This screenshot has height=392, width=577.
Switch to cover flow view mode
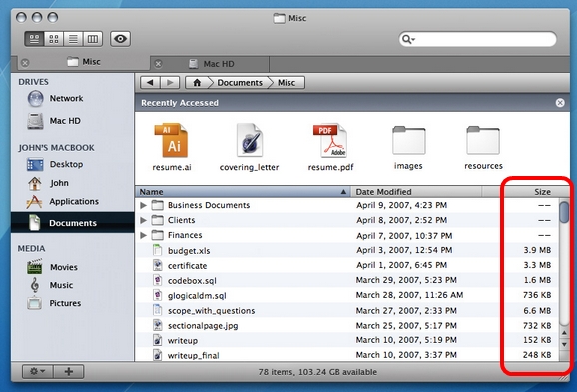click(x=34, y=39)
